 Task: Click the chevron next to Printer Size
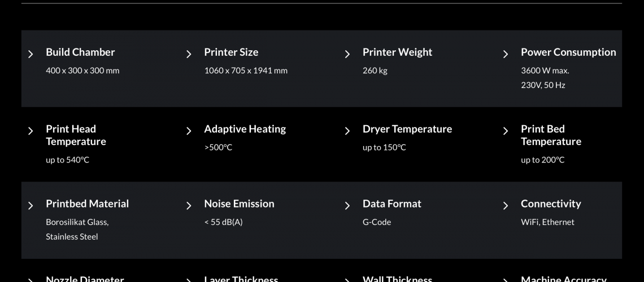(189, 54)
